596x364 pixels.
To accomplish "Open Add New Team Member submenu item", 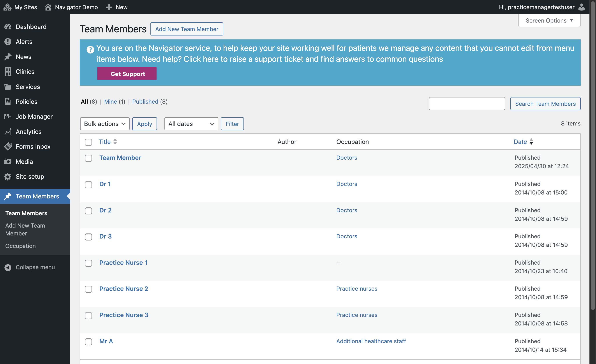I will (25, 230).
